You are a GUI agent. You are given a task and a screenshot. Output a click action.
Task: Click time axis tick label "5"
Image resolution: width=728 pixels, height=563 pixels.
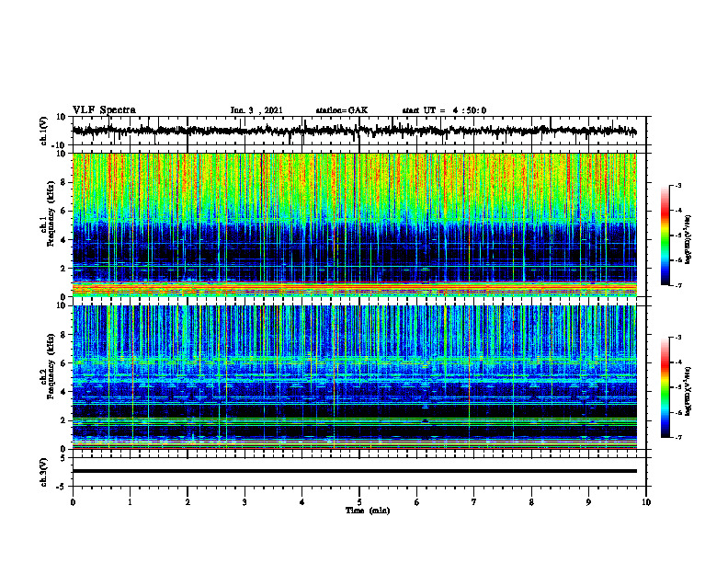359,502
